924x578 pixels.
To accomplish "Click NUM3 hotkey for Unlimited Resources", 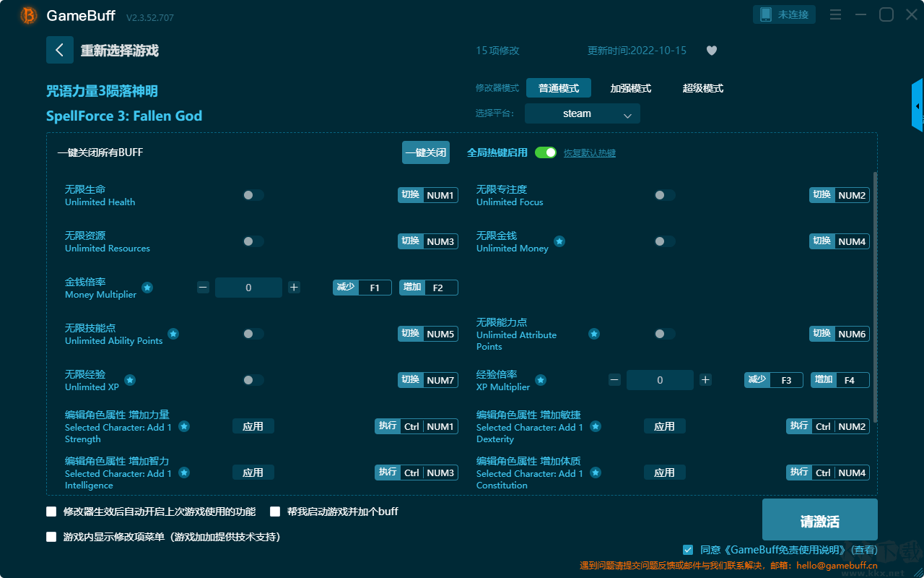I will coord(440,241).
